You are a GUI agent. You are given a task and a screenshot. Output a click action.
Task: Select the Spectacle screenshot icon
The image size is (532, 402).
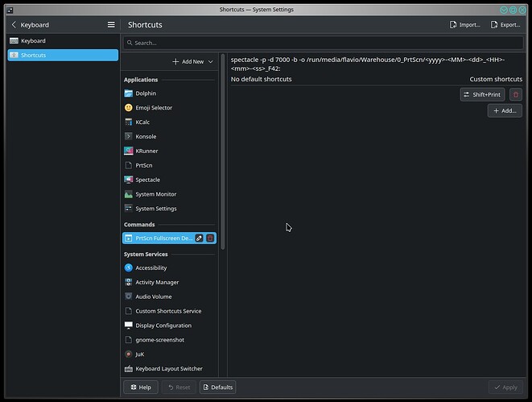pyautogui.click(x=128, y=180)
